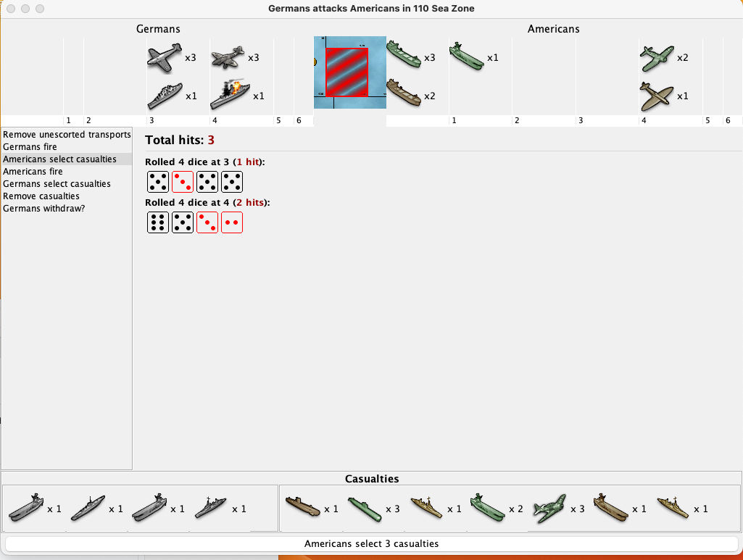Select 'Americans select casualties' step

pos(59,159)
